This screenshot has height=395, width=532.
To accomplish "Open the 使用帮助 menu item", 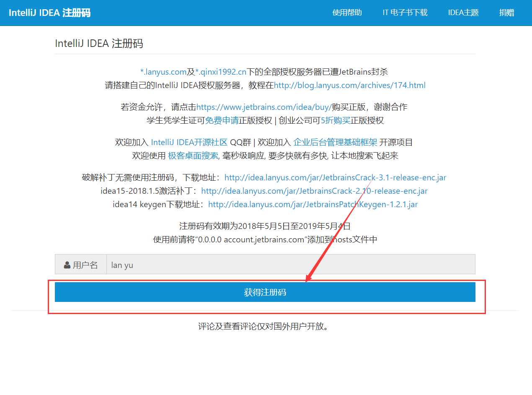I will click(347, 13).
